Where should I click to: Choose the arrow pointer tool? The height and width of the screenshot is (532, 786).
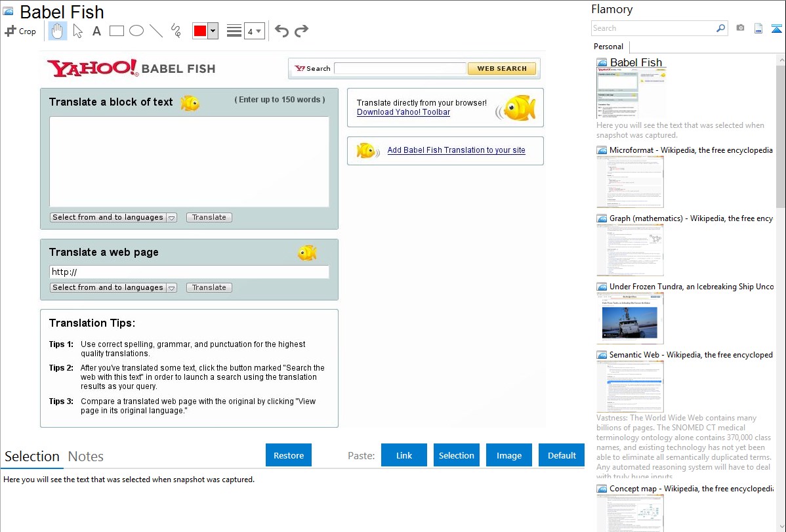pyautogui.click(x=77, y=31)
